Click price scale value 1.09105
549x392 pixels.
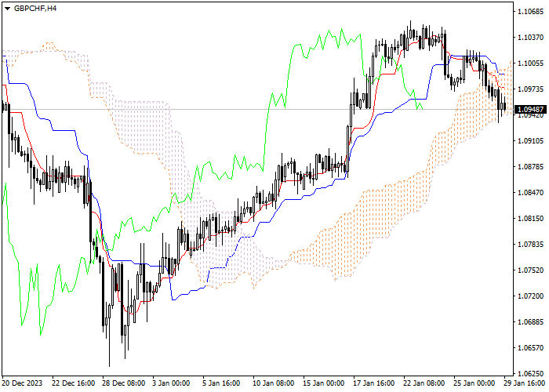coord(530,140)
